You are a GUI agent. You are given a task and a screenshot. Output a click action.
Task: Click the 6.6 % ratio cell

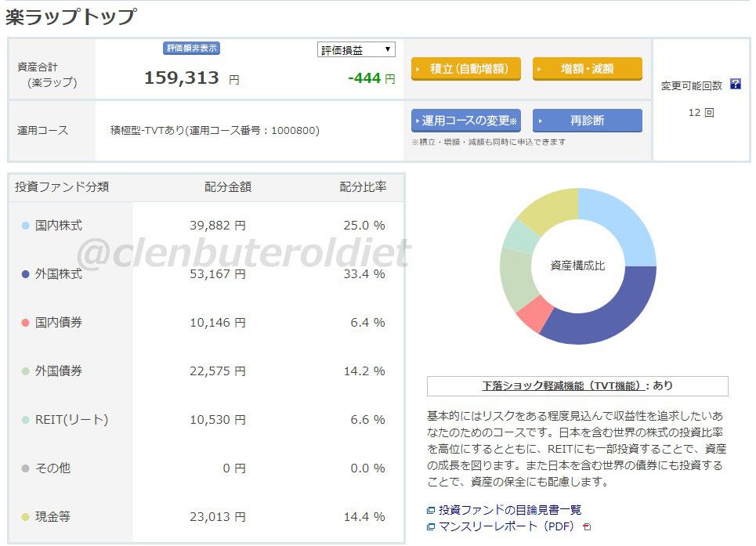click(367, 420)
